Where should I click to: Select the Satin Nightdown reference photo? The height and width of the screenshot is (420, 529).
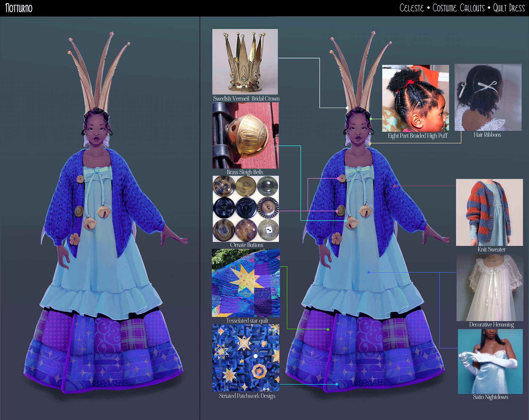(x=490, y=361)
